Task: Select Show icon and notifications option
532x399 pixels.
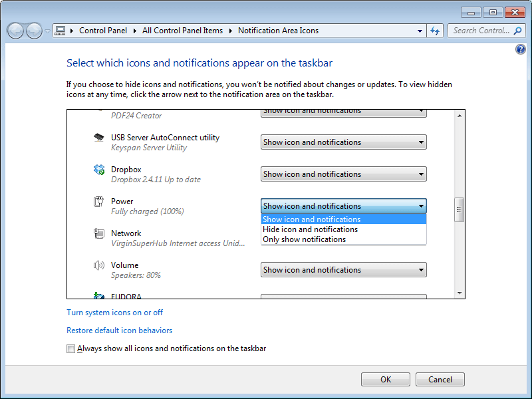Action: click(x=343, y=219)
